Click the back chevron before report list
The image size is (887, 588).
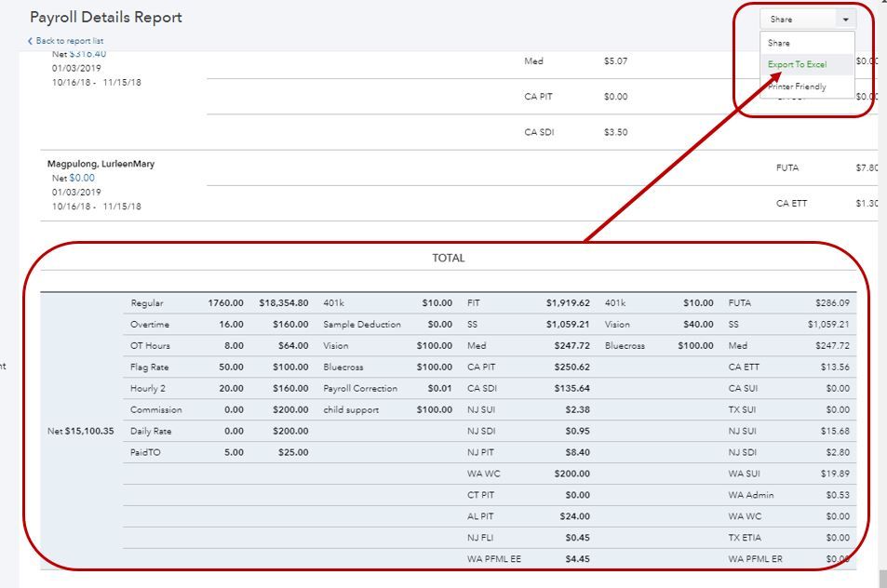[x=30, y=41]
